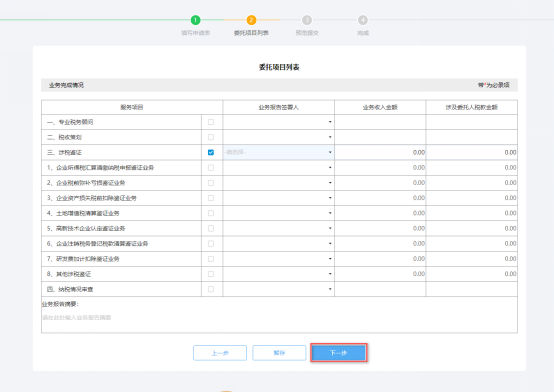Image resolution: width=554 pixels, height=392 pixels.
Task: Click step 4 circle 完成
Action: (x=363, y=20)
